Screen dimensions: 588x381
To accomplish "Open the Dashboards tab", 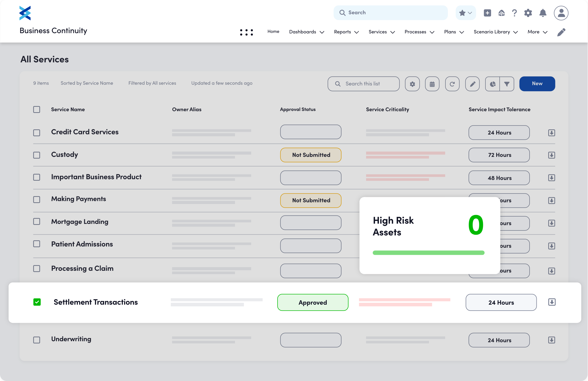I will click(302, 32).
